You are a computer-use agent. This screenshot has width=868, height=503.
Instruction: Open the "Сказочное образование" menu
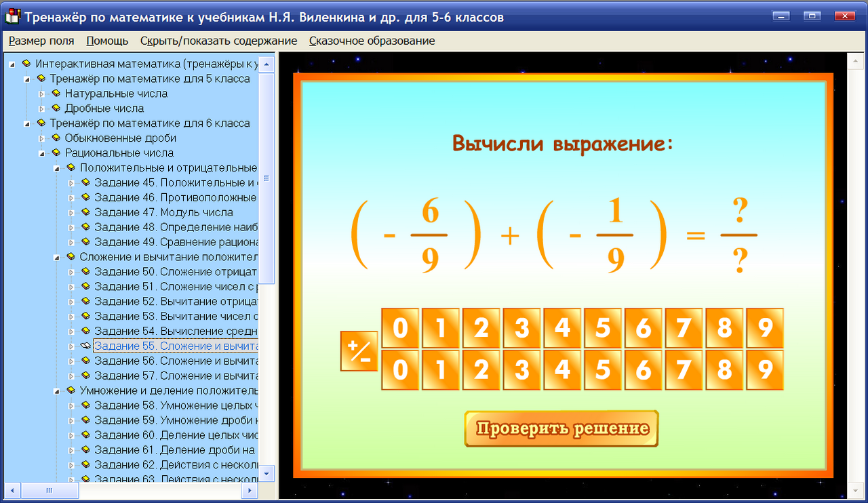[x=371, y=41]
